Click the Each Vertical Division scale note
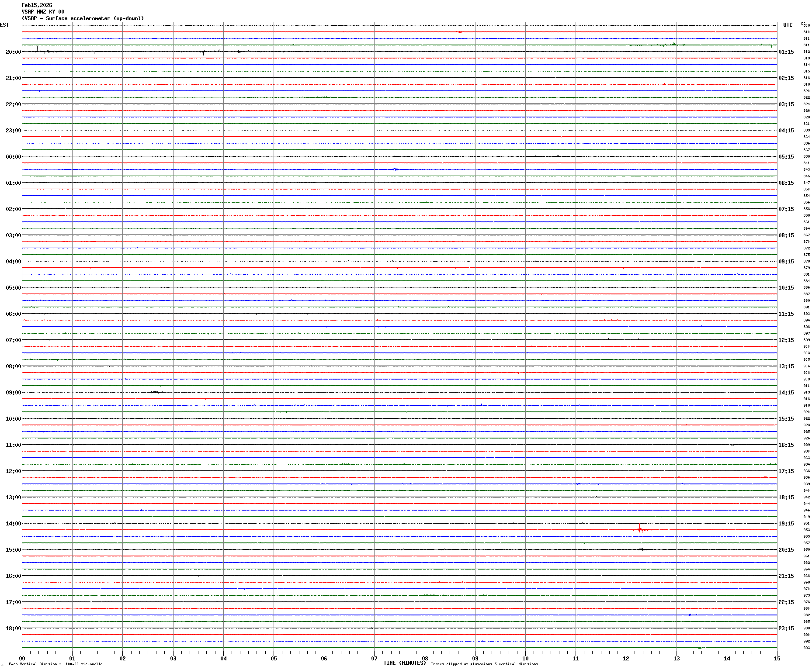Image resolution: width=812 pixels, height=670 pixels. [56, 664]
